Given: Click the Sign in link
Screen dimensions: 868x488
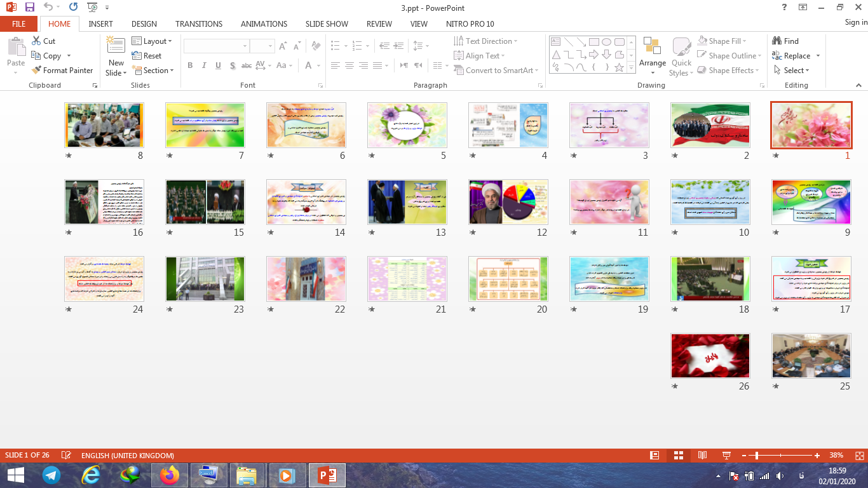Looking at the screenshot, I should (855, 22).
